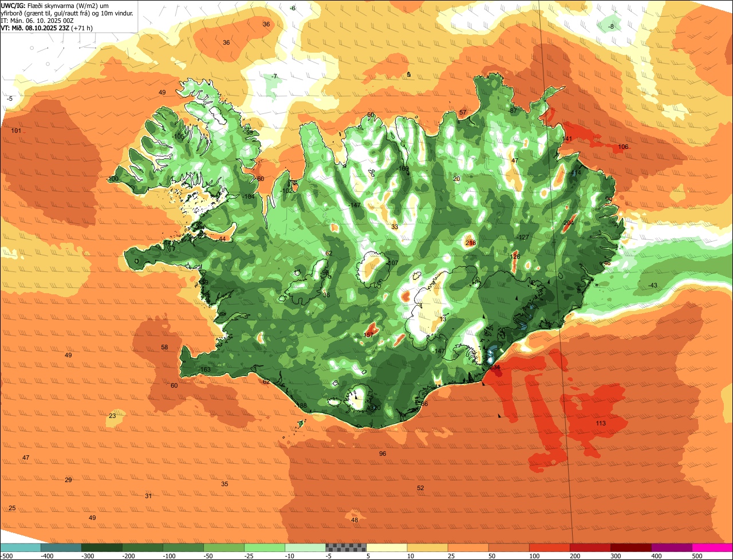Click the -7 value north of Iceland
The height and width of the screenshot is (560, 733).
click(274, 77)
